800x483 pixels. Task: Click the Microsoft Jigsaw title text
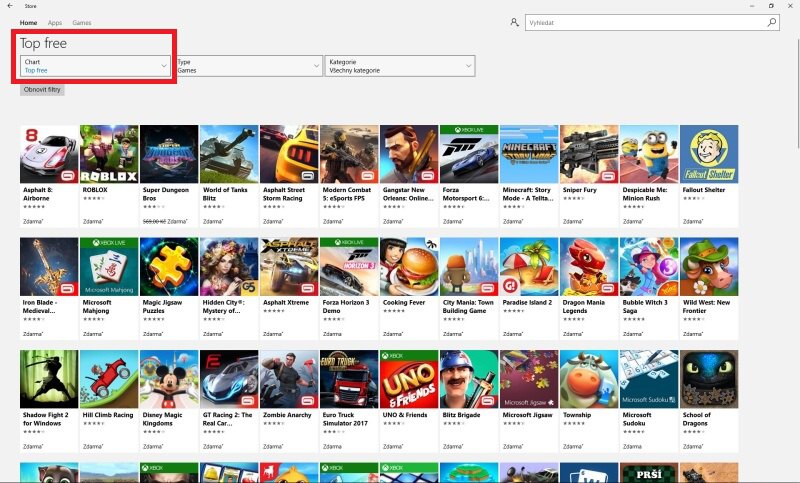(527, 415)
